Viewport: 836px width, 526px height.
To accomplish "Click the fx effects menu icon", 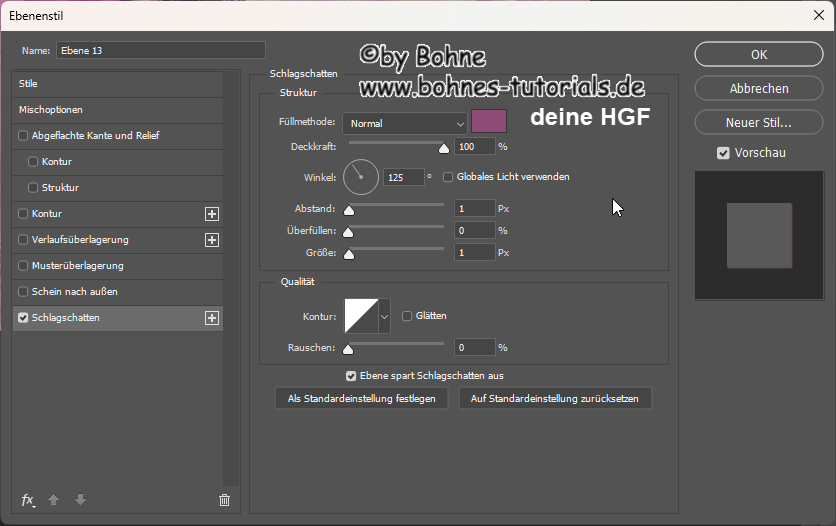I will 28,500.
